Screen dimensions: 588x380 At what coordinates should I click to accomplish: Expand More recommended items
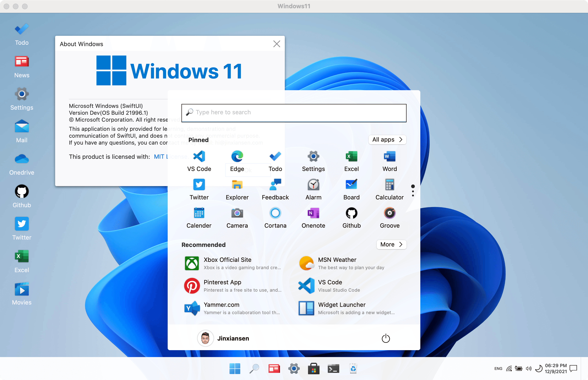tap(391, 245)
